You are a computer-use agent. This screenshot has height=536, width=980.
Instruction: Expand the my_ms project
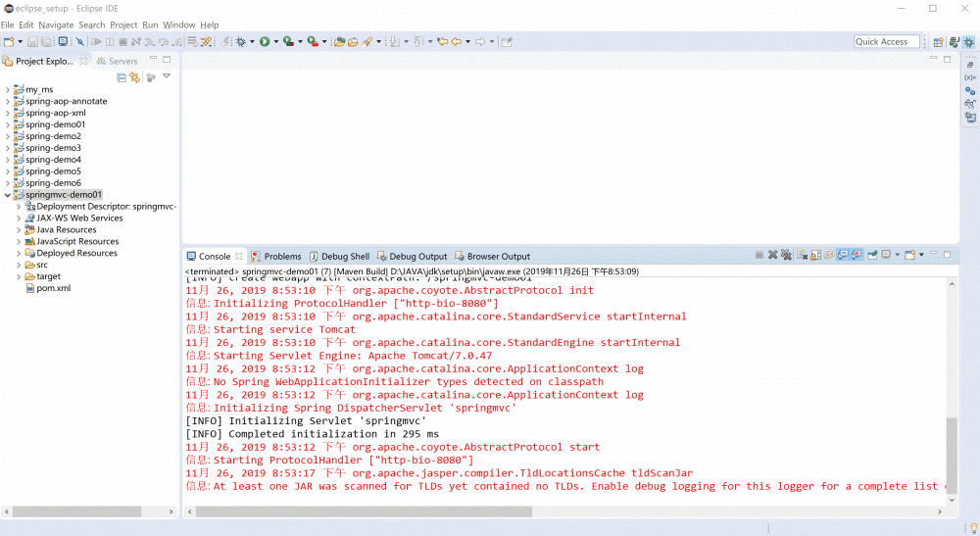pyautogui.click(x=8, y=90)
